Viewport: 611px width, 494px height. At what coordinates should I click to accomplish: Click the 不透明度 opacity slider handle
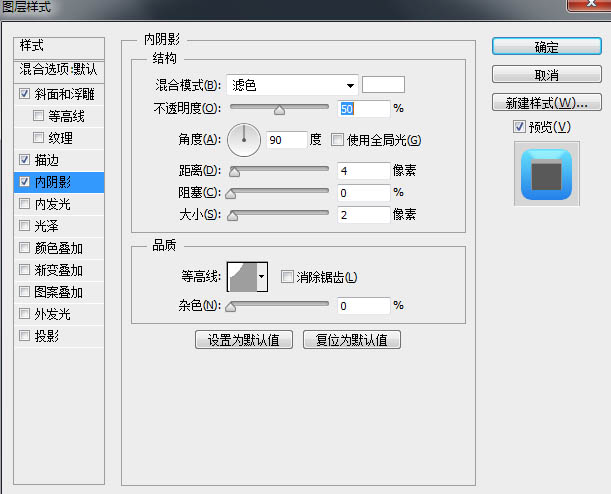(x=279, y=110)
